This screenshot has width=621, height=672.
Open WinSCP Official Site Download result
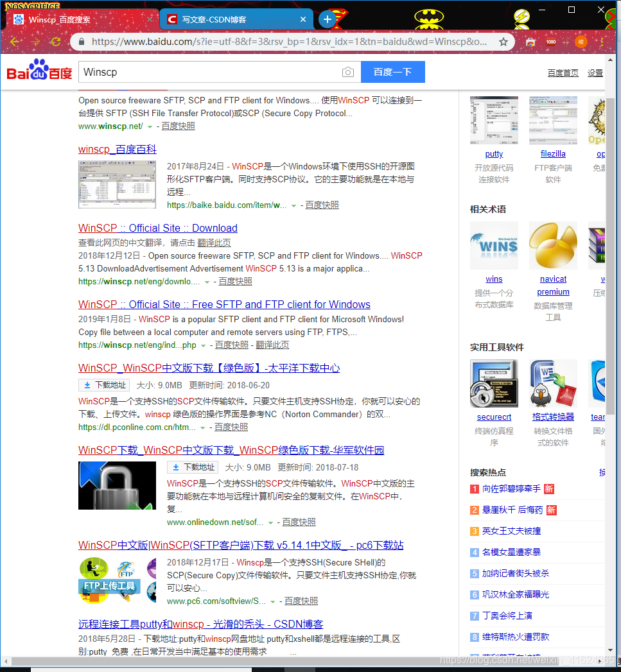[158, 228]
